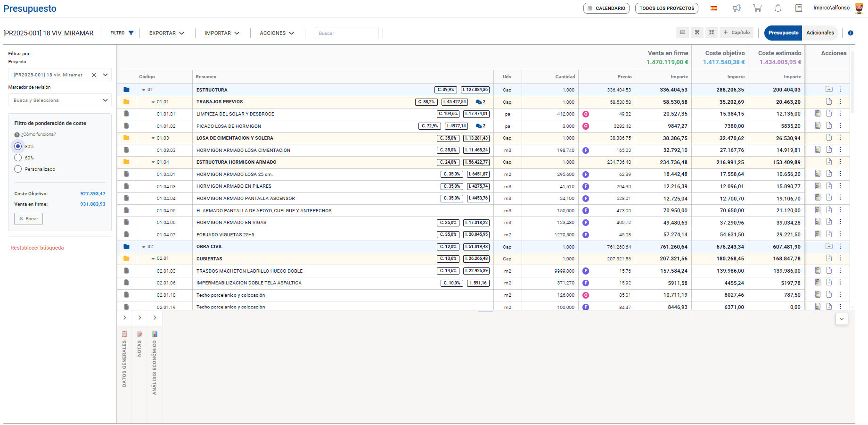The image size is (868, 425).
Task: Collapse chapter 01 Estructura row
Action: (x=144, y=90)
